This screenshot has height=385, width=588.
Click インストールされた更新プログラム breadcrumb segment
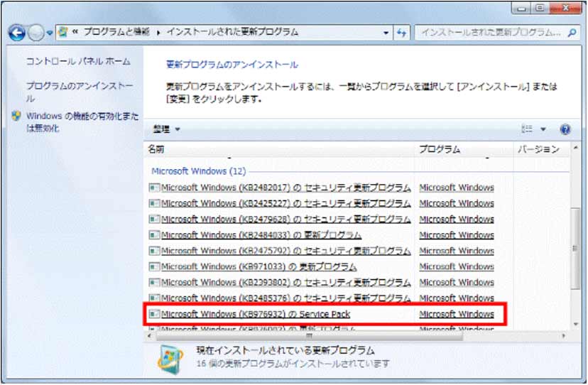(232, 32)
